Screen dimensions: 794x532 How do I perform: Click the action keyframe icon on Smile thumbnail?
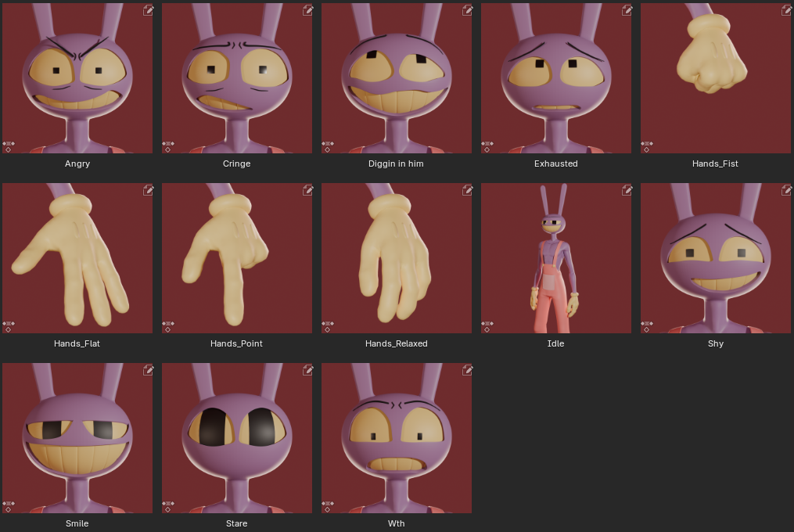pos(9,507)
